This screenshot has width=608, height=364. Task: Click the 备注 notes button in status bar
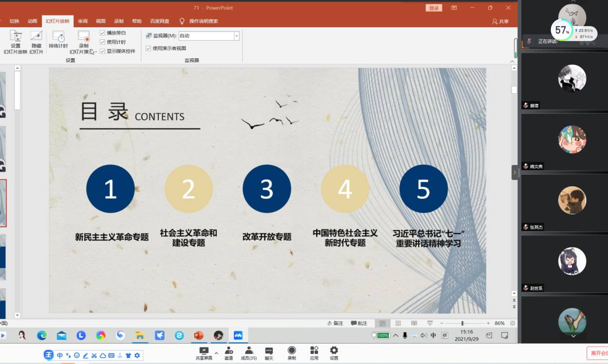335,323
